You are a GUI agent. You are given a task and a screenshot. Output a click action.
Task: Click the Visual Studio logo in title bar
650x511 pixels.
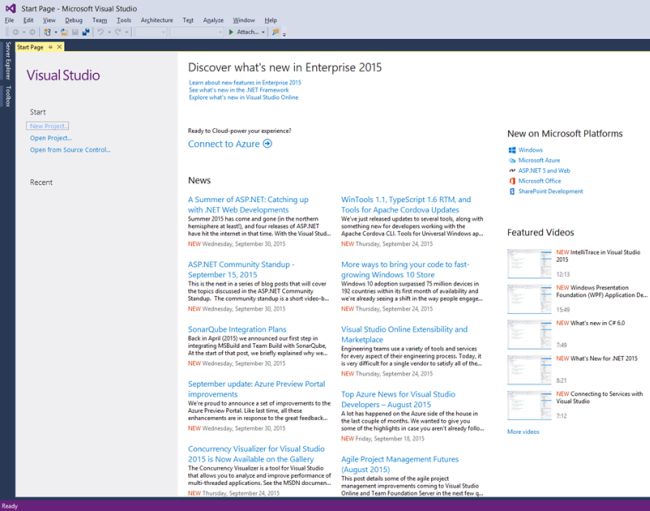coord(10,8)
